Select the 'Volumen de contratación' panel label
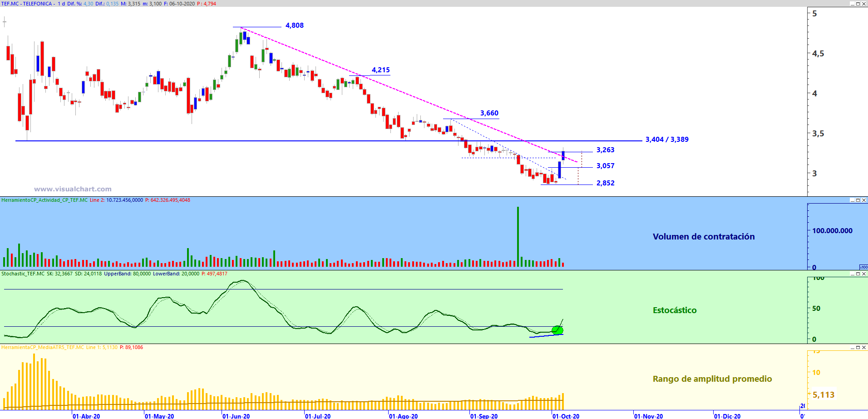 [704, 237]
